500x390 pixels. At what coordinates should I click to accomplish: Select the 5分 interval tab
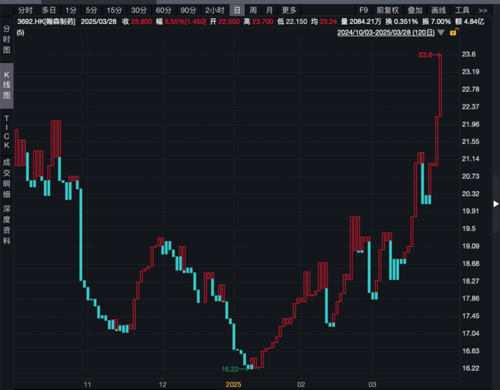(x=91, y=10)
